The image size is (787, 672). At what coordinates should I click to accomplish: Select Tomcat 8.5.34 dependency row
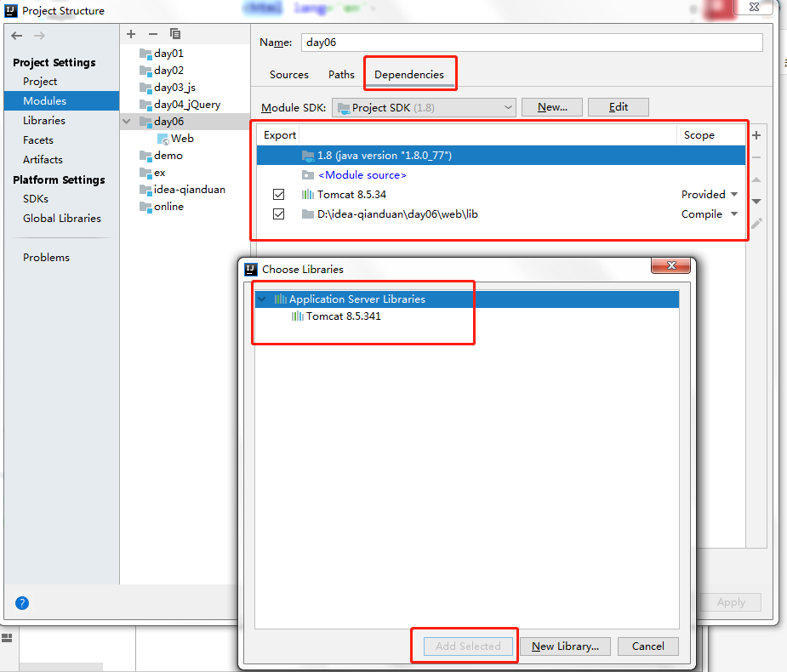[501, 195]
